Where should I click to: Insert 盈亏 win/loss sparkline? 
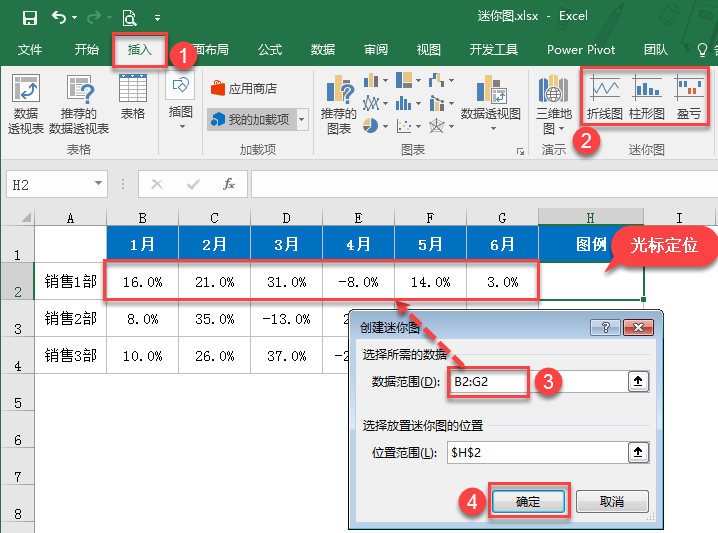(689, 98)
